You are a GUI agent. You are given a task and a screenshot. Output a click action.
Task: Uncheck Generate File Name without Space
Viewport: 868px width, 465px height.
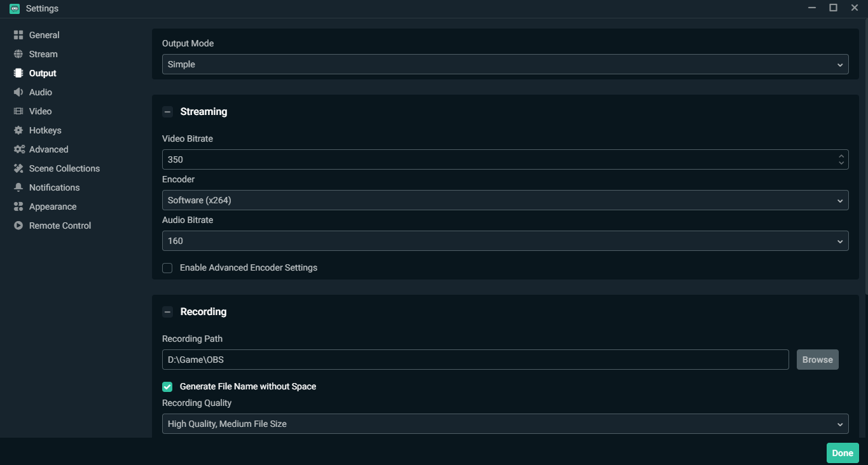click(167, 386)
